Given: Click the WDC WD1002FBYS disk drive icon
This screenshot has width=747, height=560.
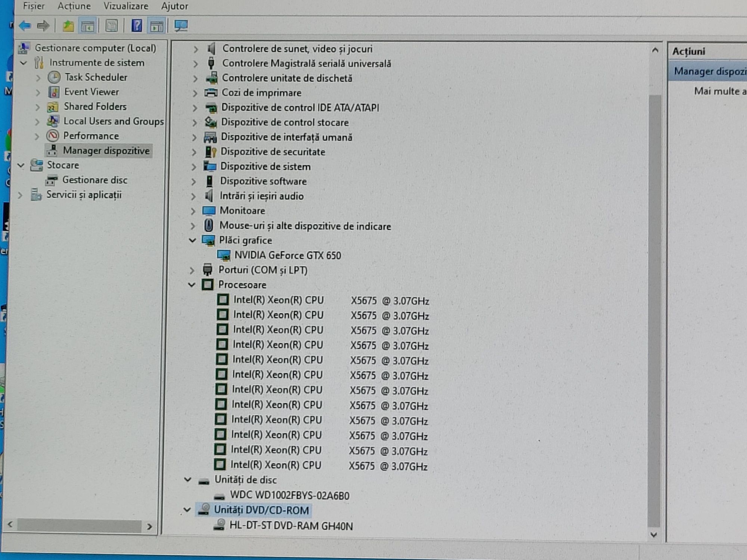Looking at the screenshot, I should (220, 496).
